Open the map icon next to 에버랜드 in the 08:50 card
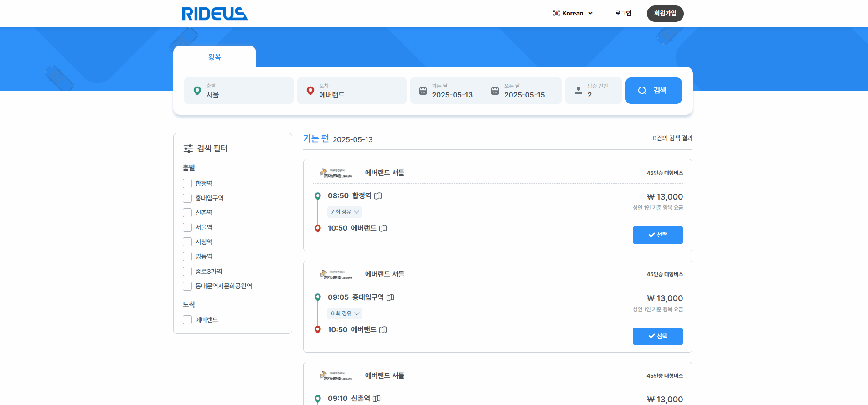 tap(383, 228)
